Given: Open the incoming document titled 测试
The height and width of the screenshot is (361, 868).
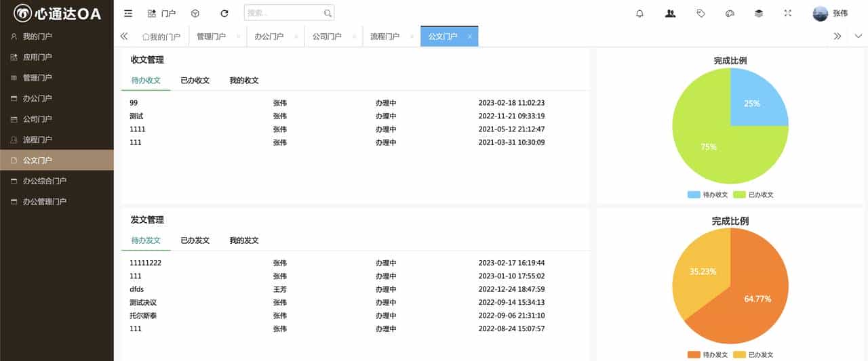Looking at the screenshot, I should point(136,116).
